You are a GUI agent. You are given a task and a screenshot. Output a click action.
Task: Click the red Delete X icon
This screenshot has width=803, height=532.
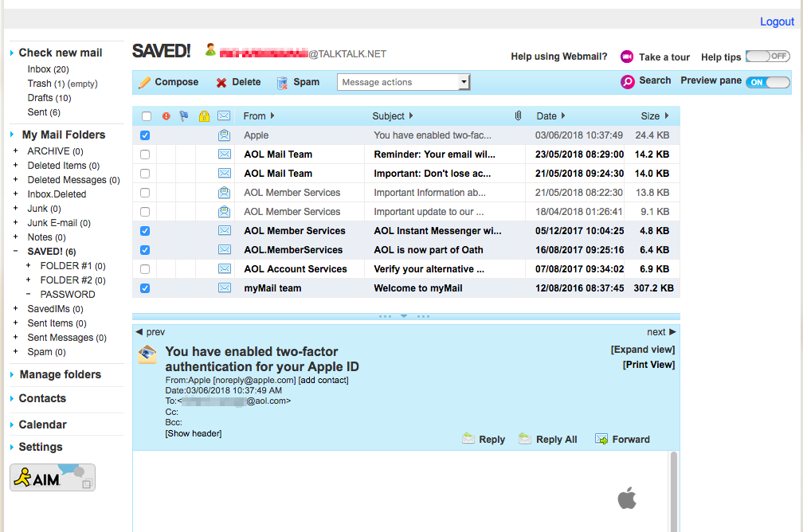click(221, 82)
